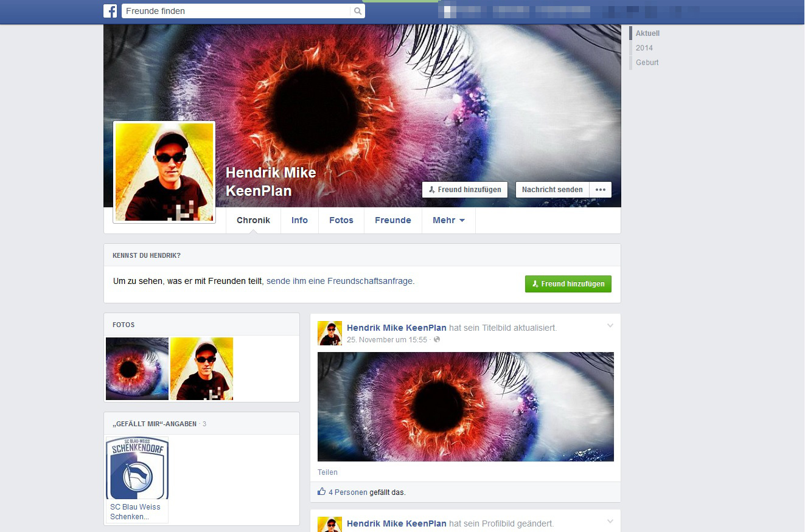The image size is (805, 532).
Task: Follow the Freundschaftsanfrage senden link
Action: pyautogui.click(x=340, y=281)
